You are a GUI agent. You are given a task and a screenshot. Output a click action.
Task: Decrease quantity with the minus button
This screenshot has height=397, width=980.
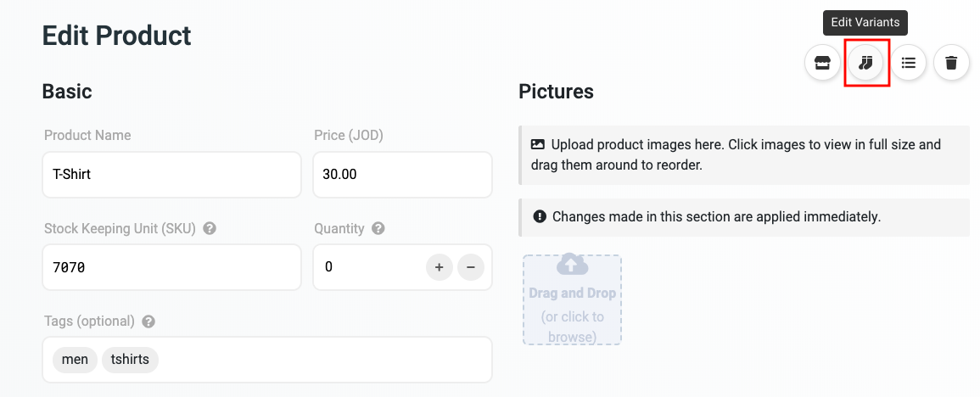tap(471, 267)
